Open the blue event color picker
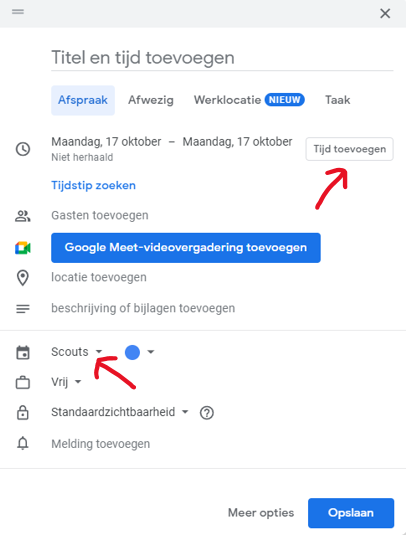Viewport: 409px width, 539px height. 140,352
